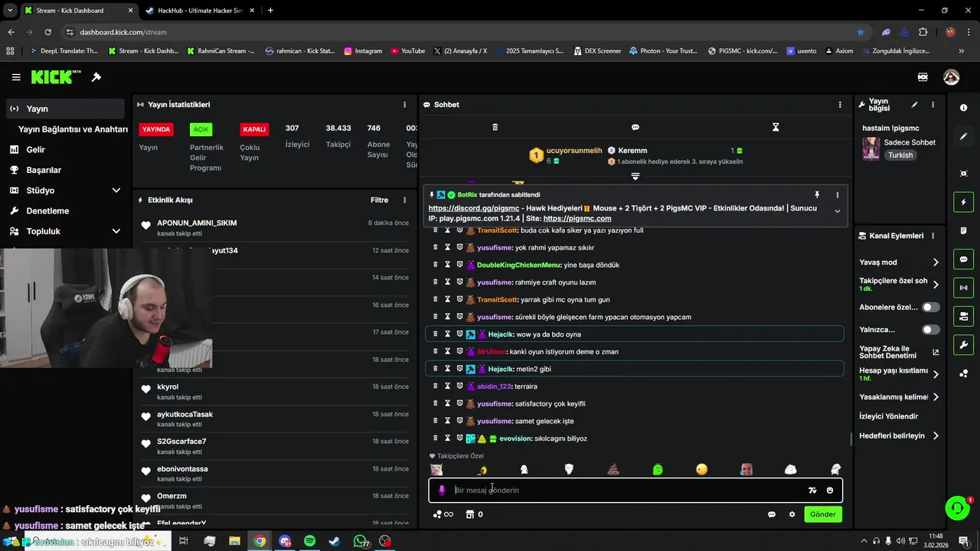980x551 pixels.
Task: Edit Yayın bilgisi with pencil icon
Action: [914, 105]
